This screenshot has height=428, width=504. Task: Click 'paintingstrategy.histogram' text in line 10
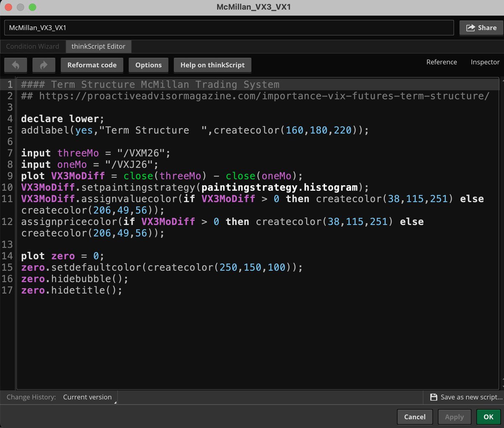[x=280, y=187]
